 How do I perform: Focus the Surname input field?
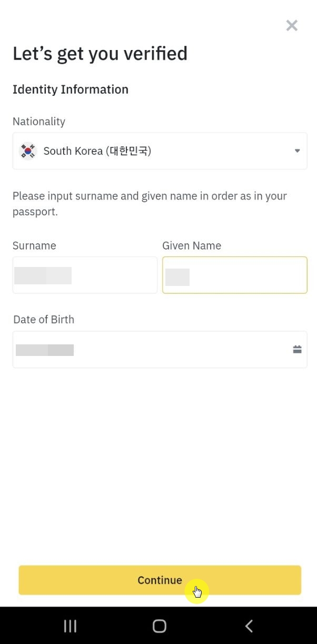85,275
